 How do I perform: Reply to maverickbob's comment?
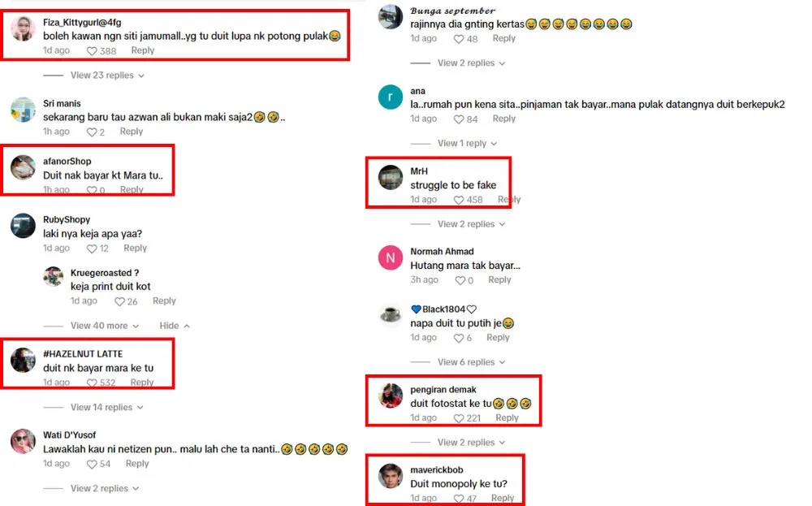point(503,498)
